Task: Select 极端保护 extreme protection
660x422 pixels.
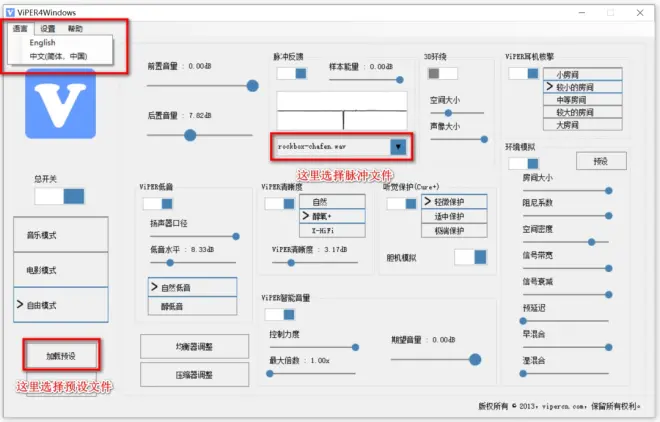Action: [x=454, y=231]
